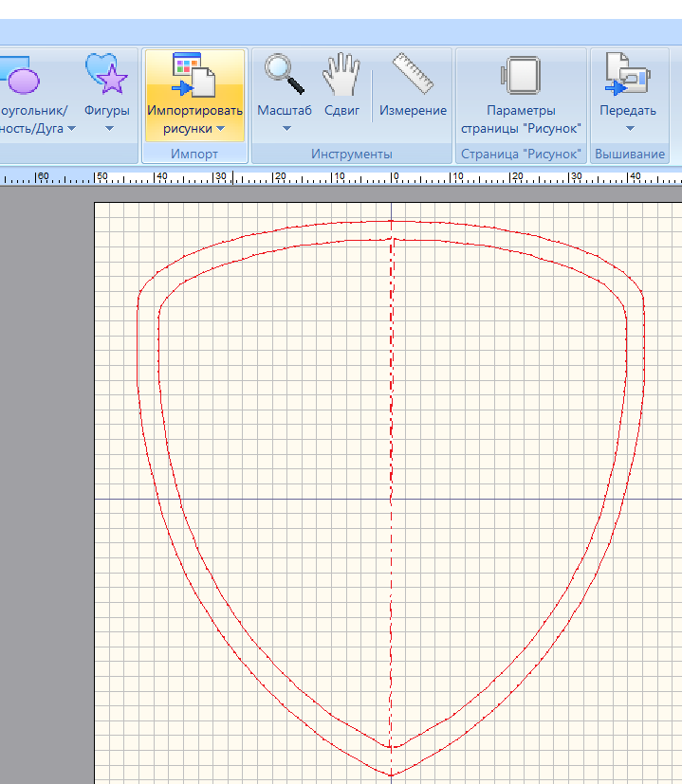Click the bottom tip of the outer shield outline
Viewport: 682px width, 784px height.
coord(391,775)
